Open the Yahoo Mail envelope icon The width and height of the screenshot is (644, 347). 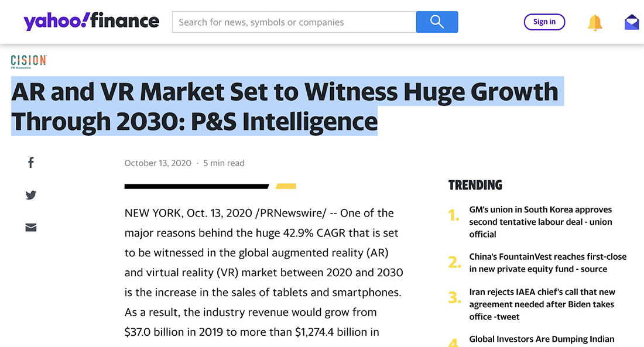[632, 23]
